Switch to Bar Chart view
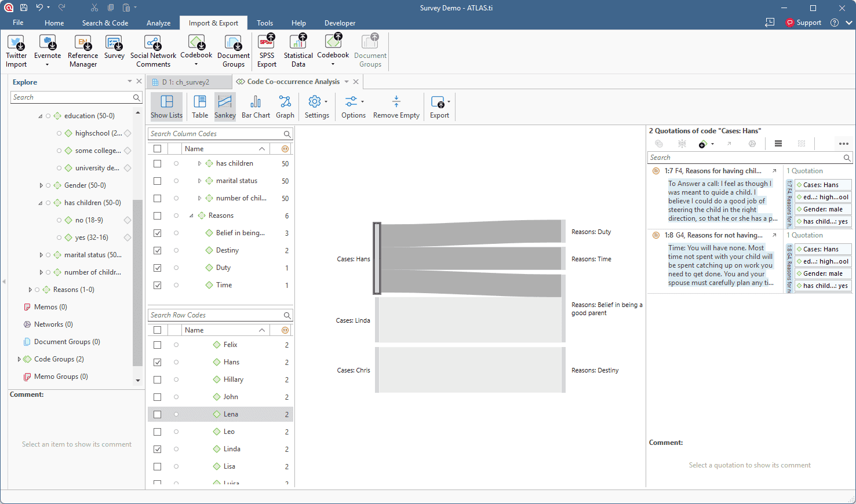Viewport: 856px width, 504px height. click(x=256, y=107)
